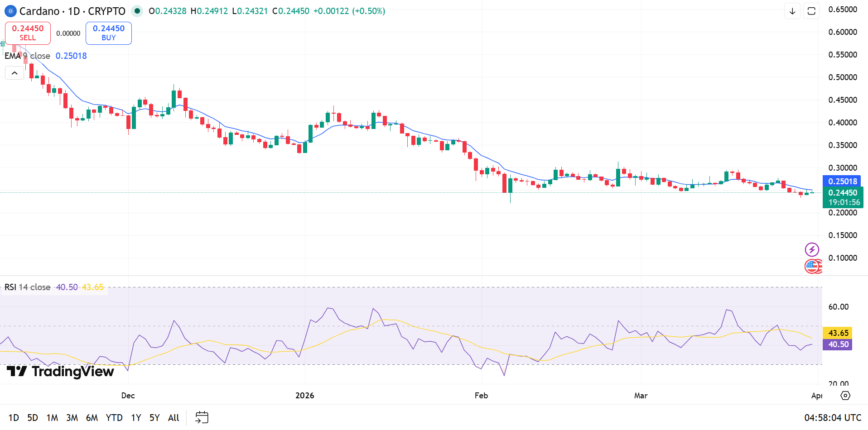
Task: Click the RSI 14 close indicator label
Action: [x=27, y=287]
